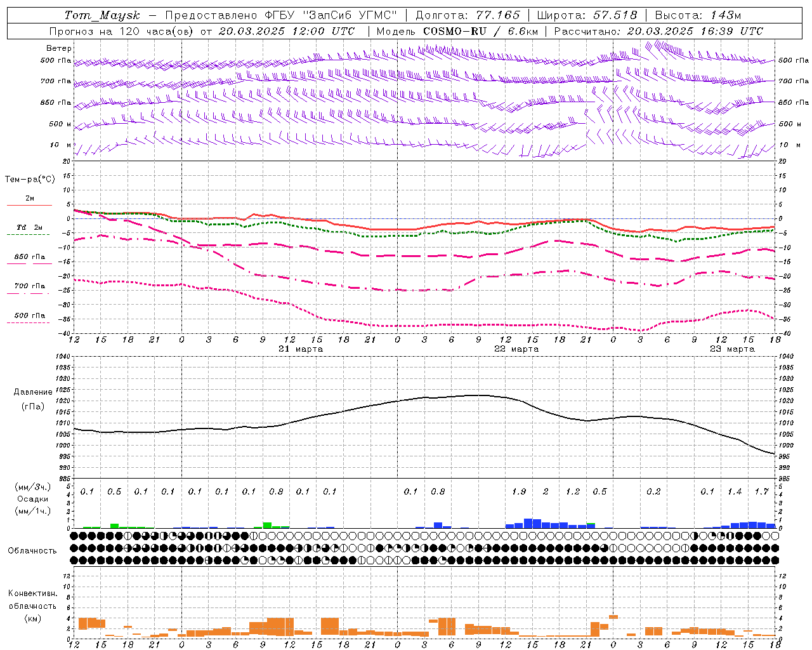Click the 23 марта date label
This screenshot has width=812, height=650.
coord(732,349)
